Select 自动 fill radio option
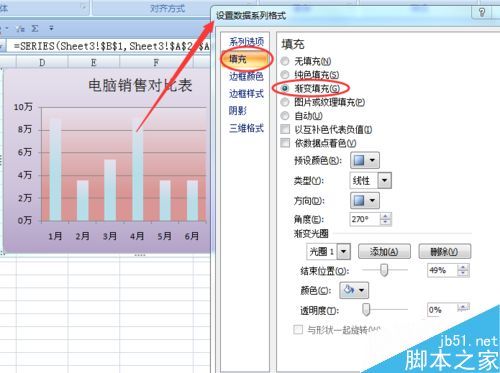This screenshot has height=373, width=500. pos(285,116)
